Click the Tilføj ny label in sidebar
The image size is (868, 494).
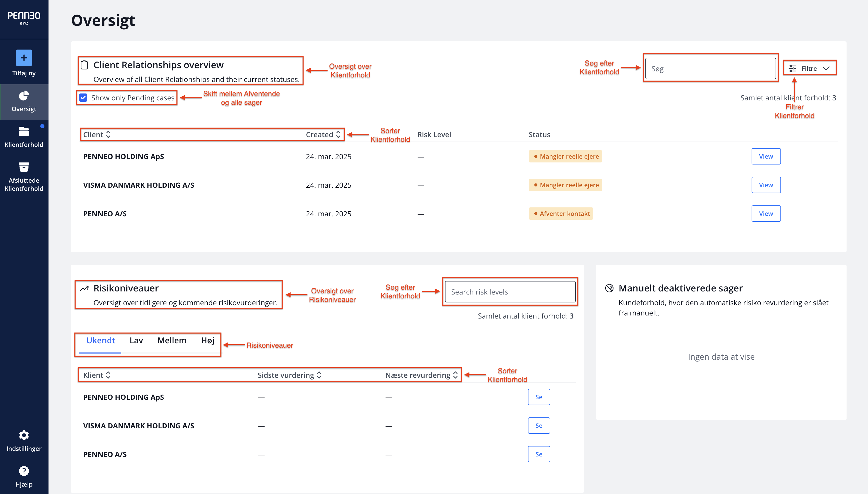24,73
